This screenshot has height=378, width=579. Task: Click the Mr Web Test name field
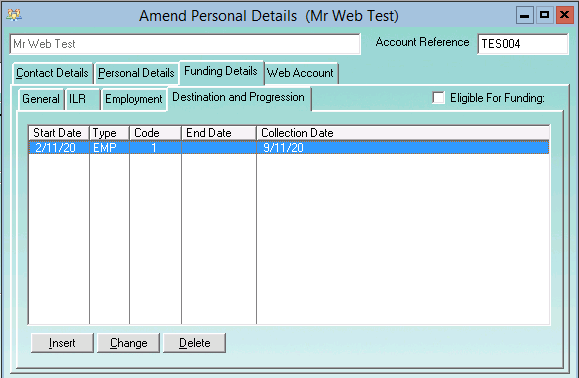[x=185, y=44]
